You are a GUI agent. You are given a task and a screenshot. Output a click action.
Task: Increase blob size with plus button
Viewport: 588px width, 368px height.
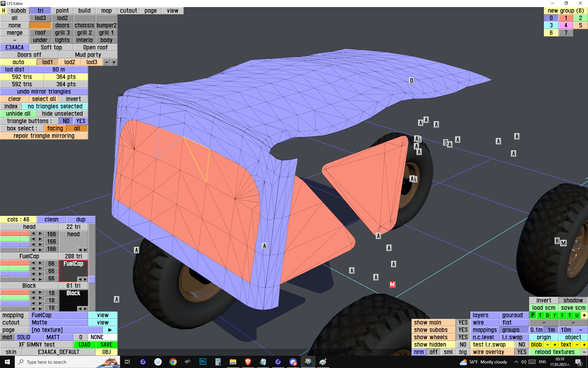555,345
